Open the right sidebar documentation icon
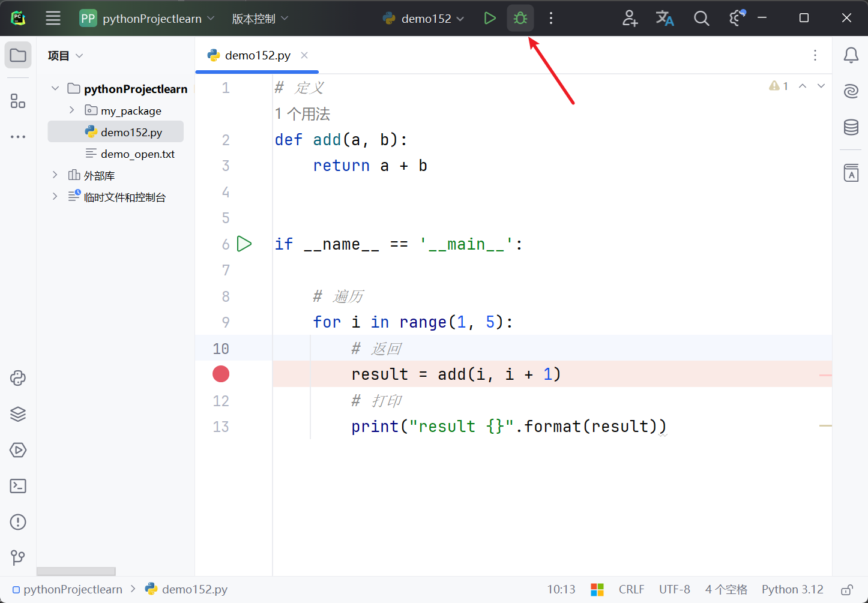The image size is (868, 603). coord(851,173)
